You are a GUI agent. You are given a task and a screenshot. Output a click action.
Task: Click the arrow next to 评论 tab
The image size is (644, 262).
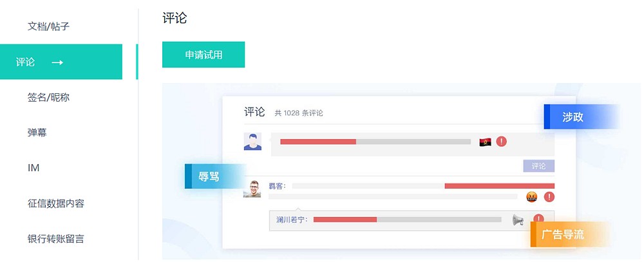pyautogui.click(x=57, y=62)
